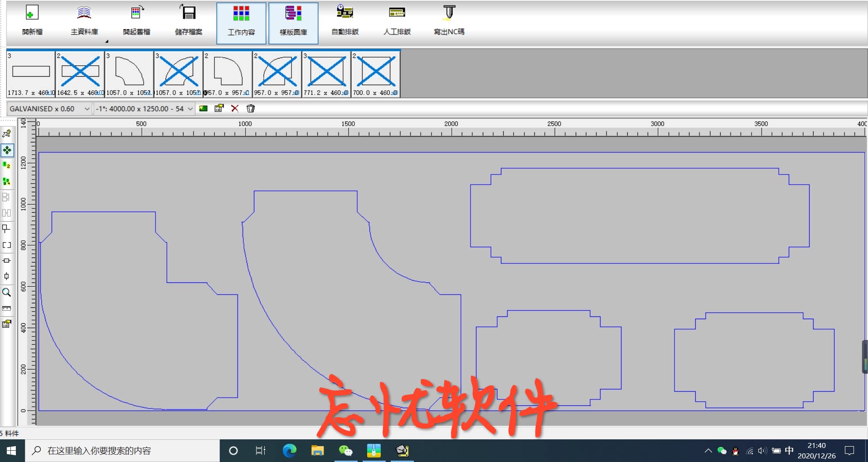Select the vertical line micro-joint tool
The width and height of the screenshot is (868, 462).
[7, 276]
